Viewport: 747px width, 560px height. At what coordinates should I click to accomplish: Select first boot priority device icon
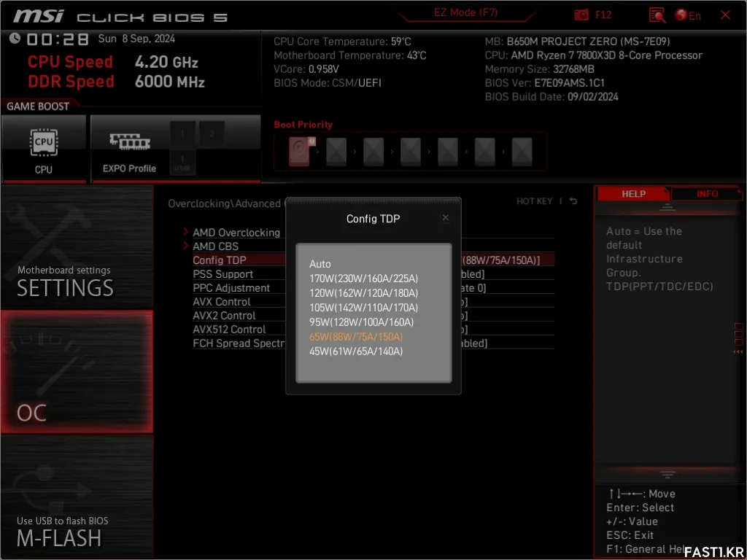pyautogui.click(x=301, y=151)
